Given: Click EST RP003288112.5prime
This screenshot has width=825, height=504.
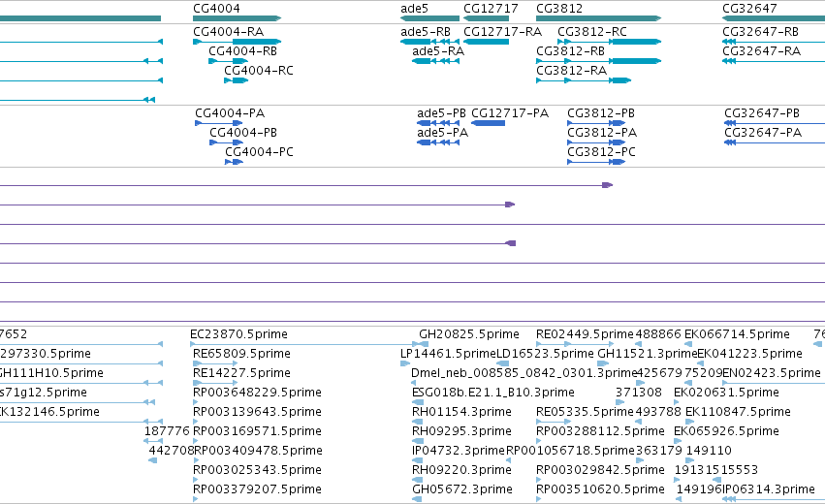Looking at the screenshot, I should (600, 431).
